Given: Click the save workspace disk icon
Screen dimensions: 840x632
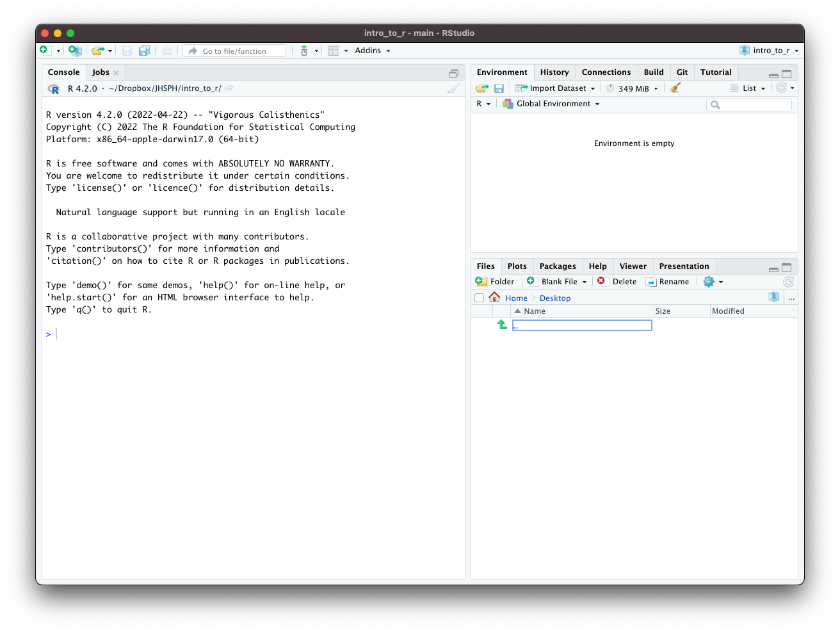Looking at the screenshot, I should [499, 88].
